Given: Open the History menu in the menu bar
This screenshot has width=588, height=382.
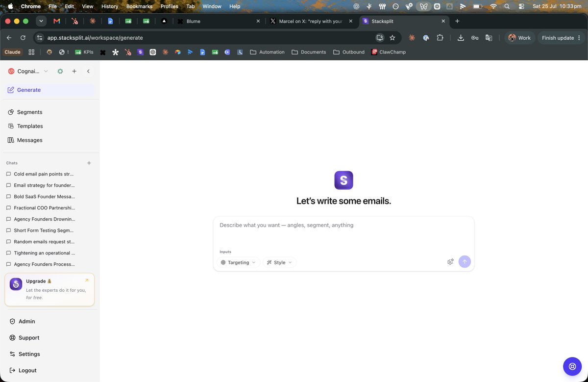Looking at the screenshot, I should pos(110,6).
